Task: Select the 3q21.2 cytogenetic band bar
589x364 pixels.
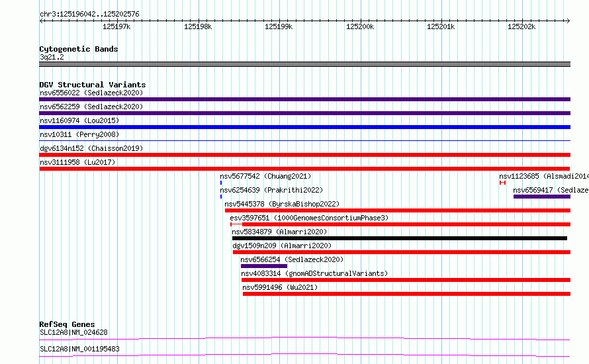Action: coord(304,64)
